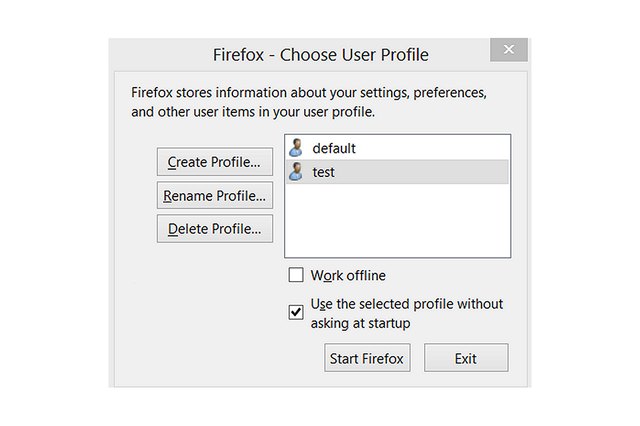Launch browser with Start Firefox button
640x426 pixels.
367,358
